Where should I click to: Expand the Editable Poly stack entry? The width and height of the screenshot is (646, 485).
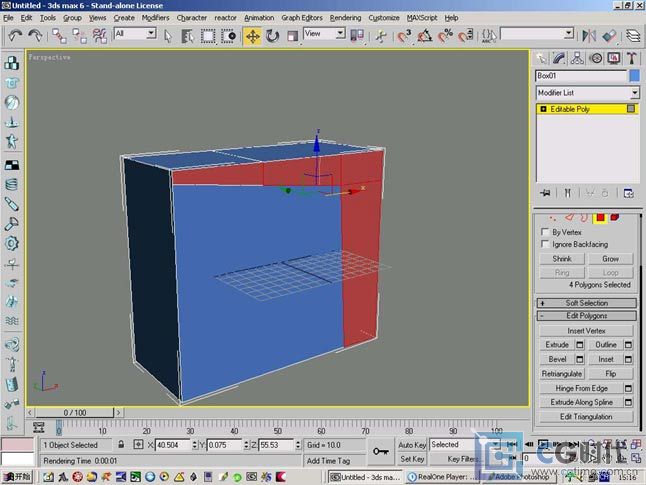pos(543,109)
